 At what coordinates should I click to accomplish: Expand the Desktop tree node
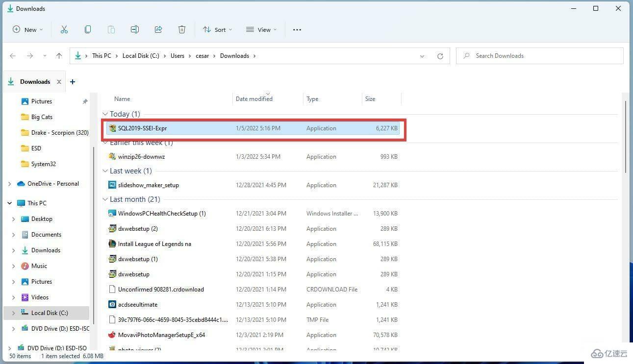[14, 219]
